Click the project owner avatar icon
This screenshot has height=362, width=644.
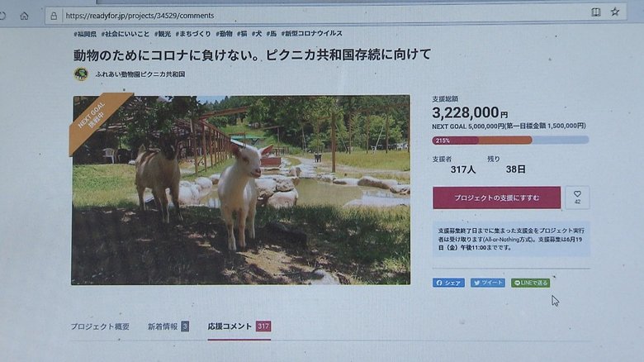pos(81,74)
